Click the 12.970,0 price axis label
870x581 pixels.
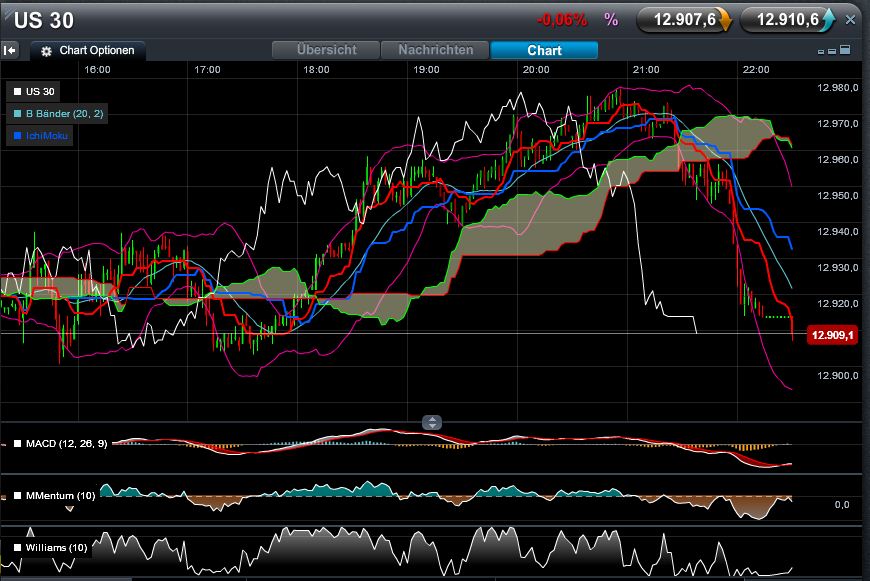tap(837, 124)
